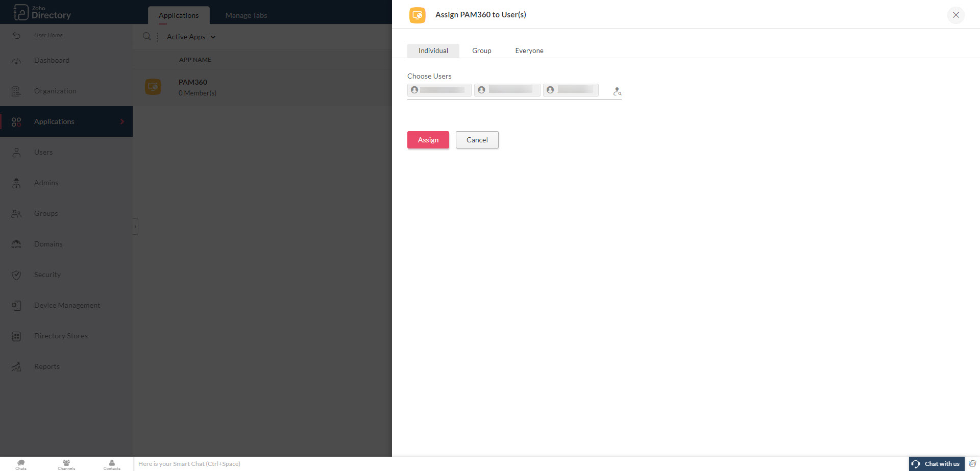Click the '0 Member(s)' text under PAM360
This screenshot has height=471, width=980.
point(198,93)
